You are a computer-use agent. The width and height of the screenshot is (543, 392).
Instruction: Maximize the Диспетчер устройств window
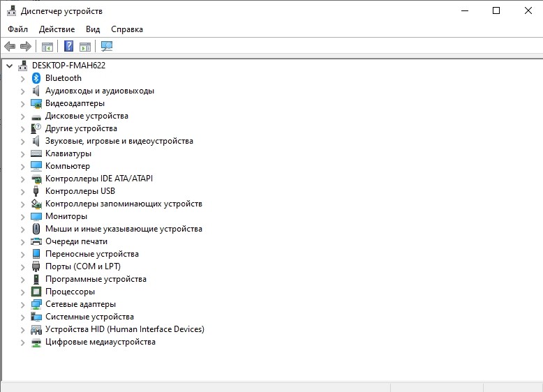click(496, 10)
